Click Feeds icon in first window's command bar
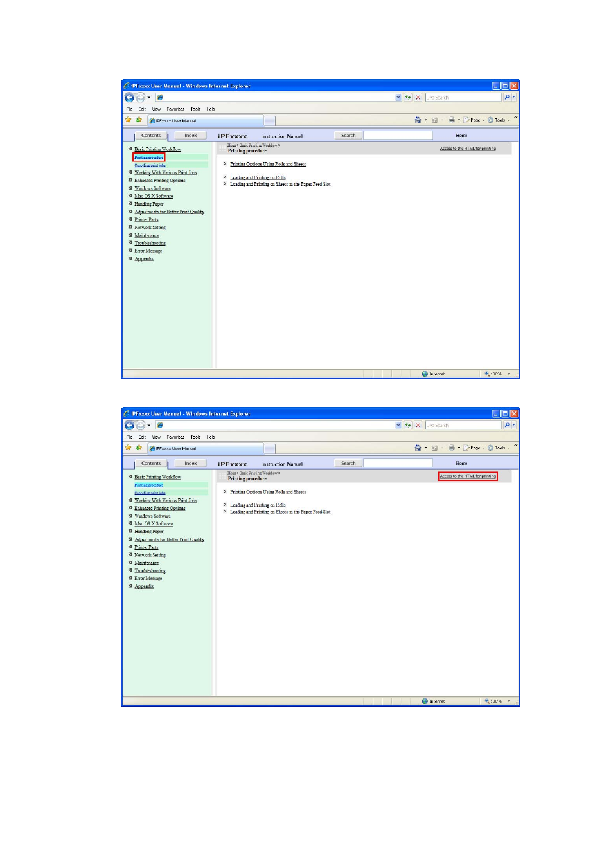This screenshot has width=613, height=868. (434, 120)
